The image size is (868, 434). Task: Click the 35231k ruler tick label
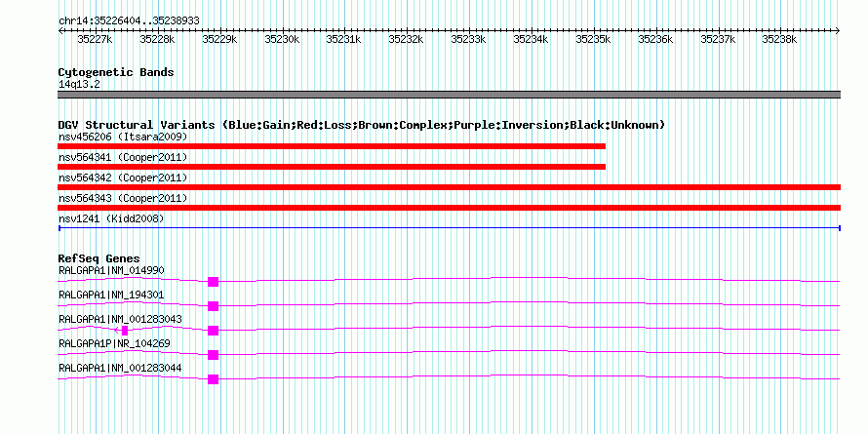(x=343, y=39)
